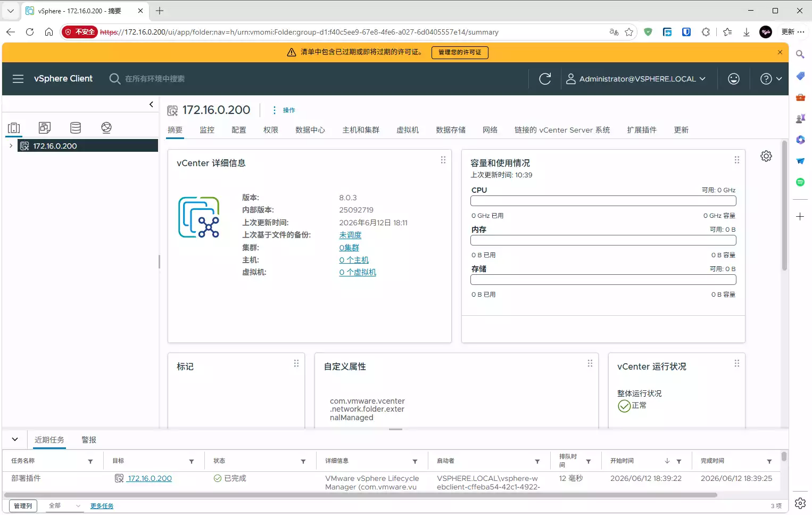Switch to the 主机和集群 tab
This screenshot has width=812, height=515.
pos(361,130)
